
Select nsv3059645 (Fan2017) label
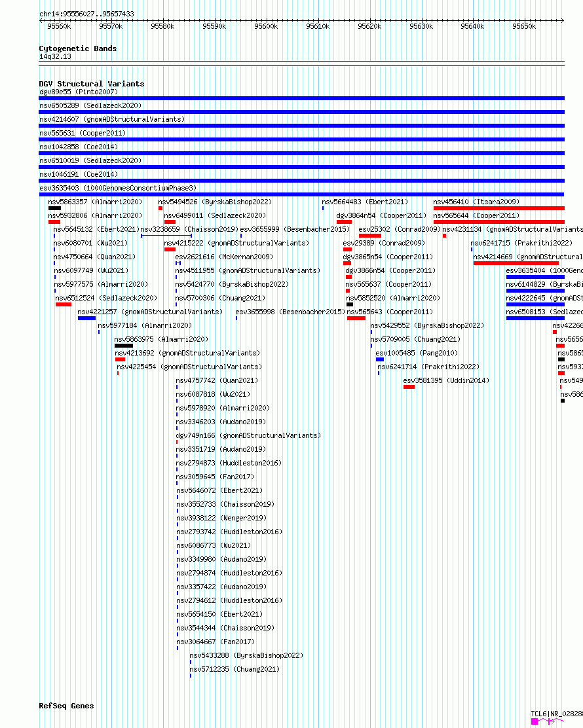tap(215, 477)
